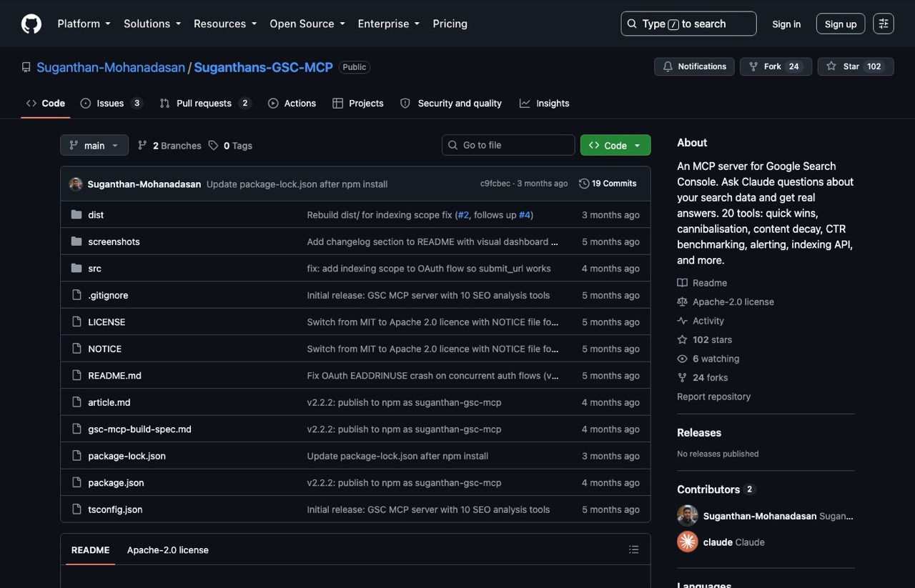This screenshot has height=588, width=915.
Task: Open the #2 issue link in dist commit
Action: pos(463,215)
